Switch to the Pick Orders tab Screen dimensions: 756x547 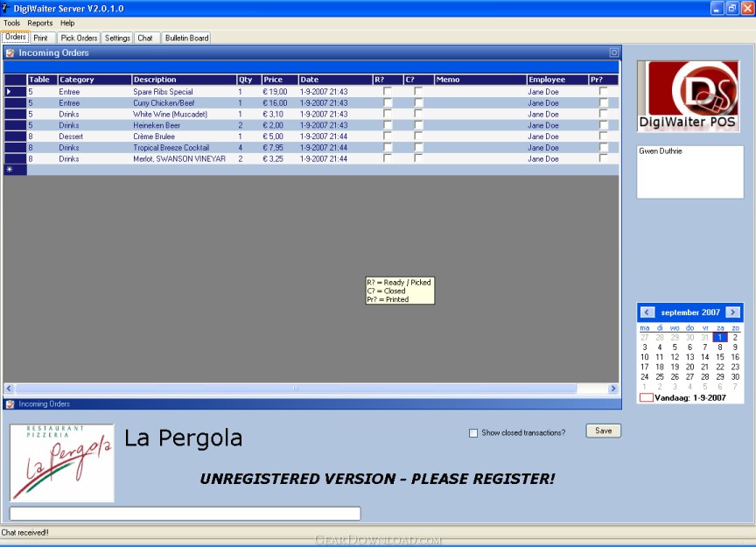coord(79,38)
